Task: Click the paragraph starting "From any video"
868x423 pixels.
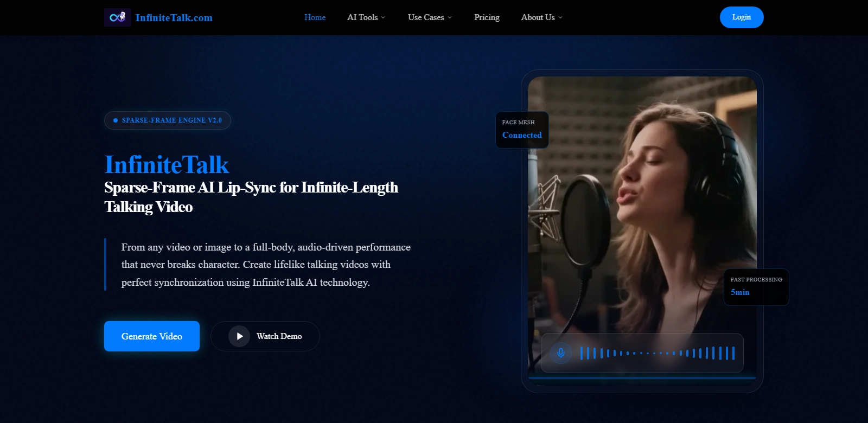Action: [x=266, y=265]
